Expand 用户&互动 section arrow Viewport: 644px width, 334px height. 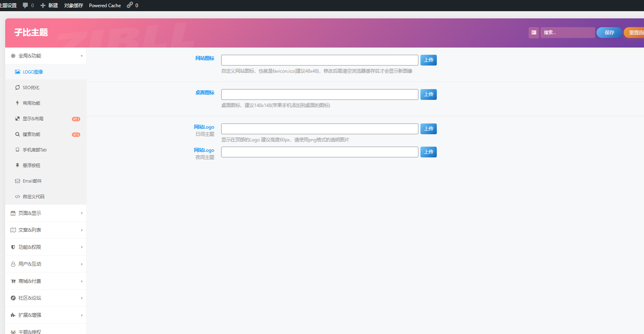[x=81, y=264]
